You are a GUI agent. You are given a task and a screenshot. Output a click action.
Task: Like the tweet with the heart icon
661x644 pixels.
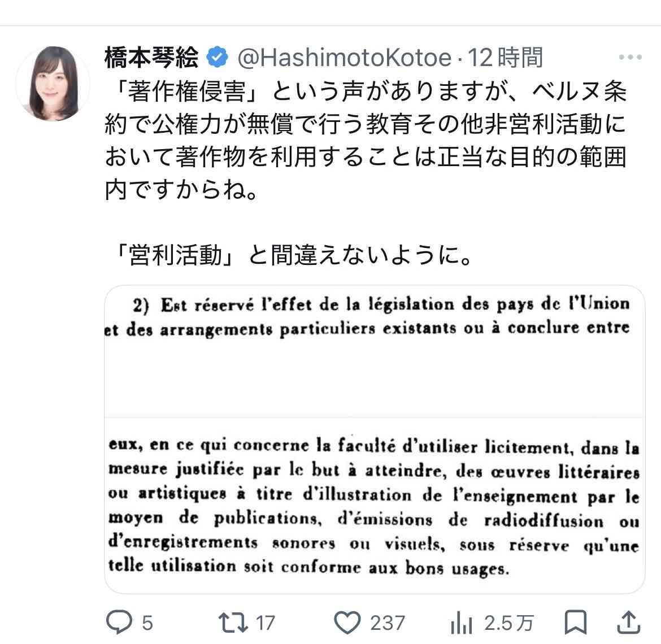click(347, 623)
